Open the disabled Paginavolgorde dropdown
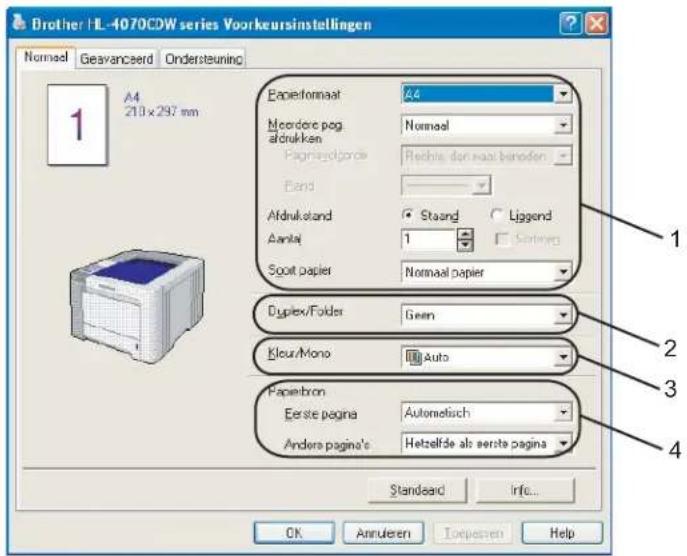Image resolution: width=687 pixels, height=556 pixels. (486, 156)
